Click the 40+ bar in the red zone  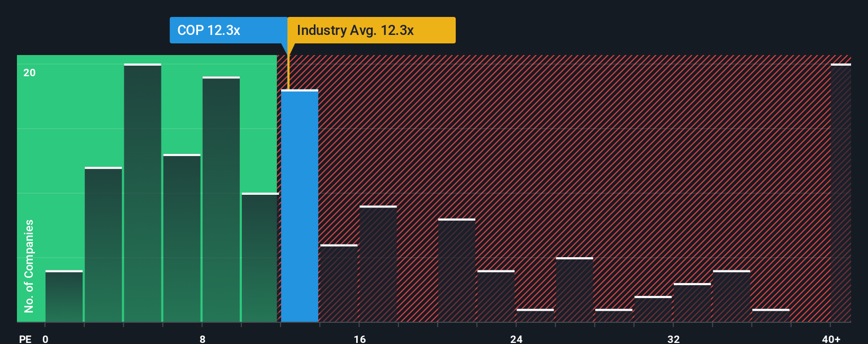coord(840,193)
